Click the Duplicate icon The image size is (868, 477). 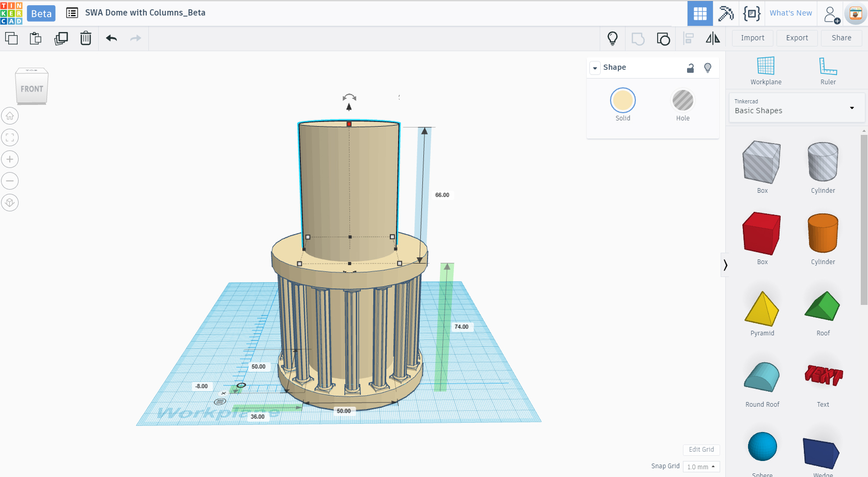pyautogui.click(x=61, y=38)
